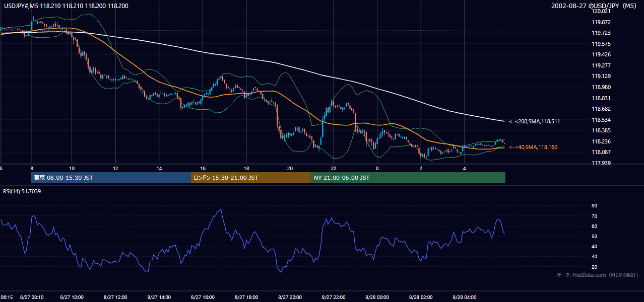Click the hour label 16 under chart
644x302 pixels.
pos(203,169)
